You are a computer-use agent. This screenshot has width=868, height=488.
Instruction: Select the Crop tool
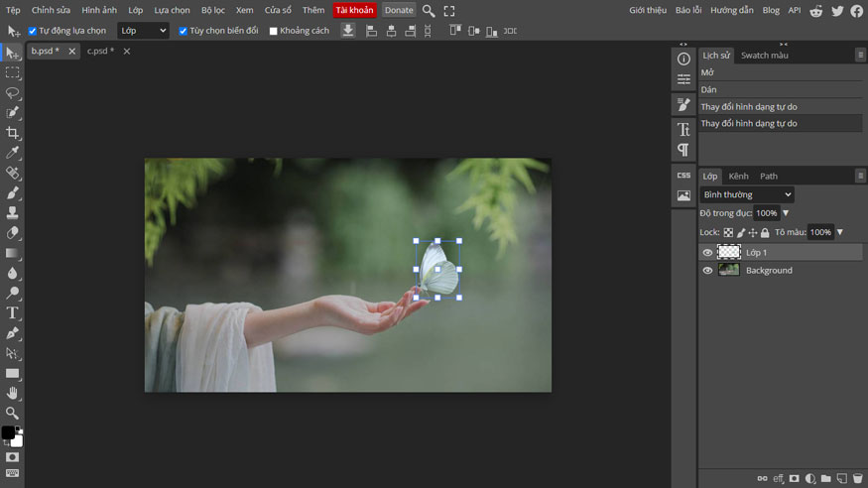[13, 133]
